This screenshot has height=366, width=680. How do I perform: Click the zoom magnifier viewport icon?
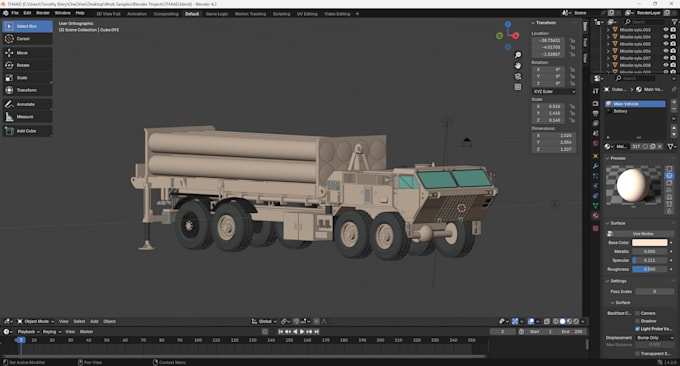[518, 55]
